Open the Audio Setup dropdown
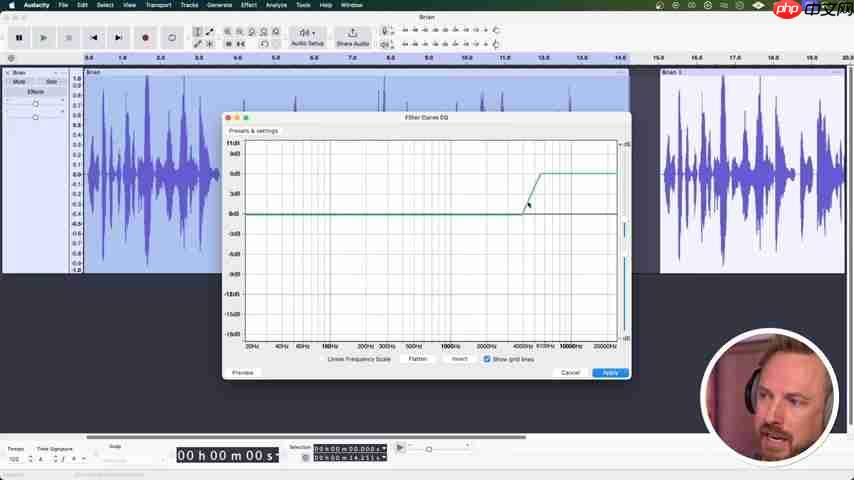Image resolution: width=854 pixels, height=480 pixels. pos(307,38)
